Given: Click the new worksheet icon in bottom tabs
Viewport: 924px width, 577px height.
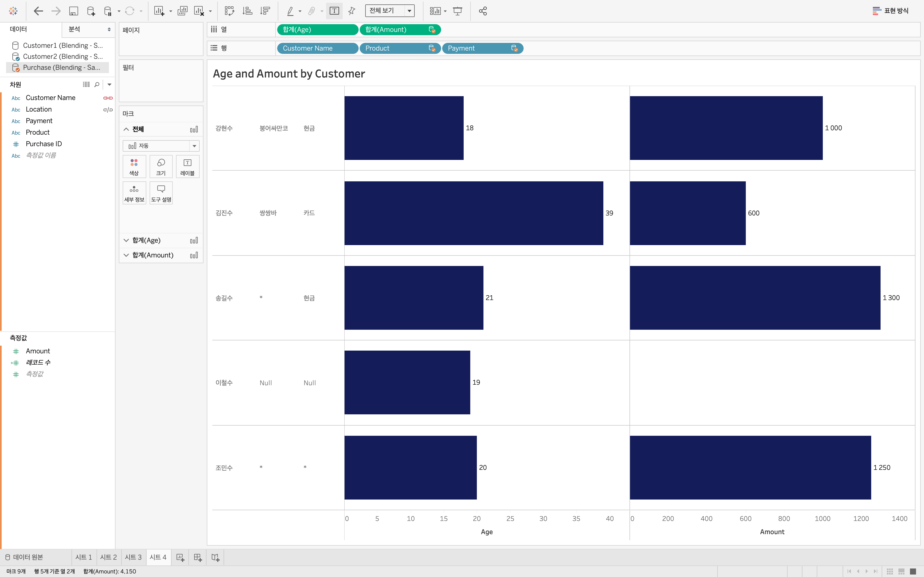Looking at the screenshot, I should (180, 557).
